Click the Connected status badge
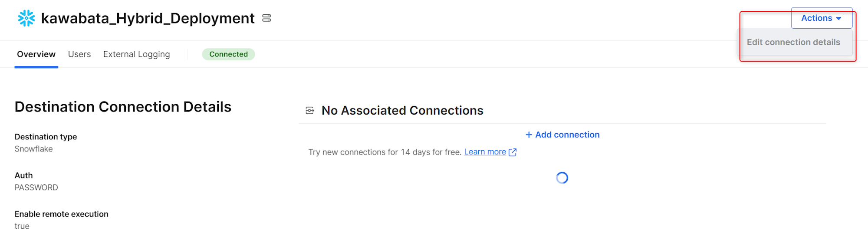868x247 pixels. [228, 54]
